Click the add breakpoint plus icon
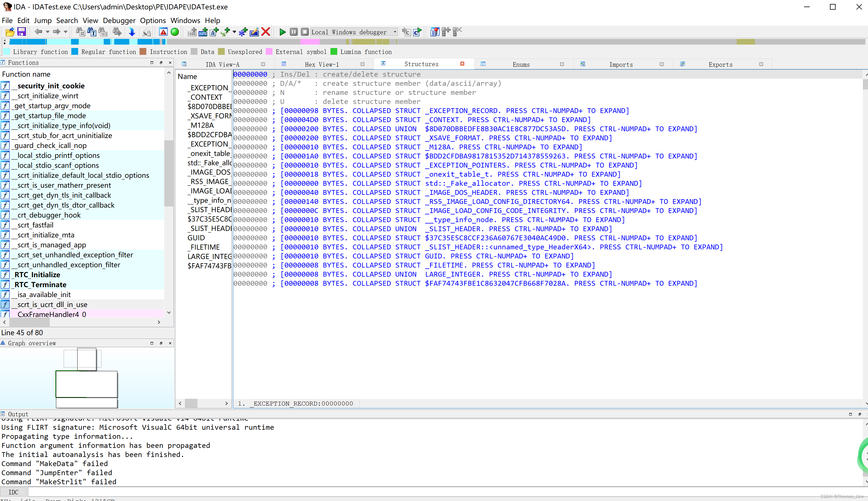This screenshot has width=868, height=501. [x=446, y=32]
